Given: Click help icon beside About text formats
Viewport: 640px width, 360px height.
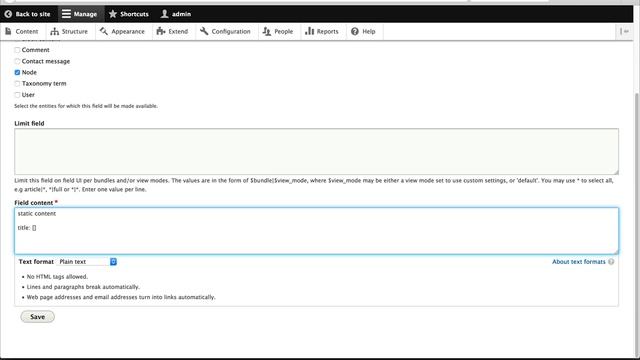Looking at the screenshot, I should (x=611, y=262).
